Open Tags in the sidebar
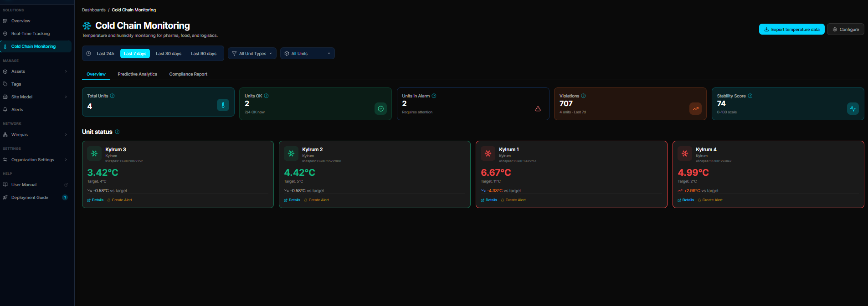This screenshot has height=306, width=868. coord(36,84)
